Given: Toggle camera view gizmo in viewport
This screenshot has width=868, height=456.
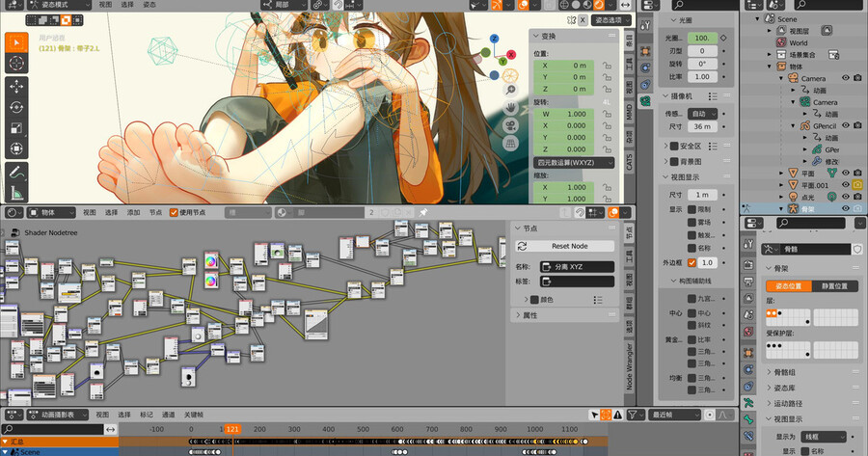Looking at the screenshot, I should click(510, 126).
